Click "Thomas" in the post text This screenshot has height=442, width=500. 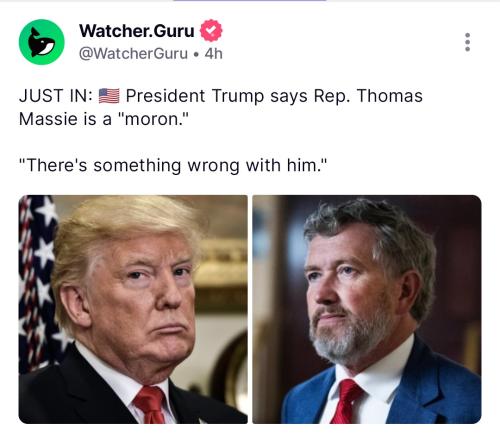pyautogui.click(x=390, y=96)
